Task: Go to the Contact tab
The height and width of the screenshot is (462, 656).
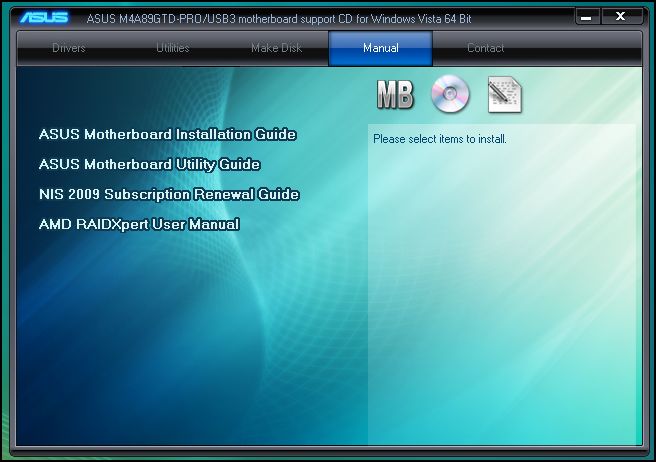Action: point(485,48)
